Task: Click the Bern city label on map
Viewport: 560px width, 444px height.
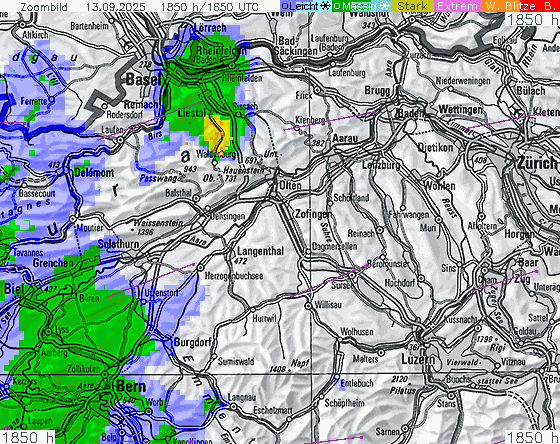Action: [x=131, y=386]
